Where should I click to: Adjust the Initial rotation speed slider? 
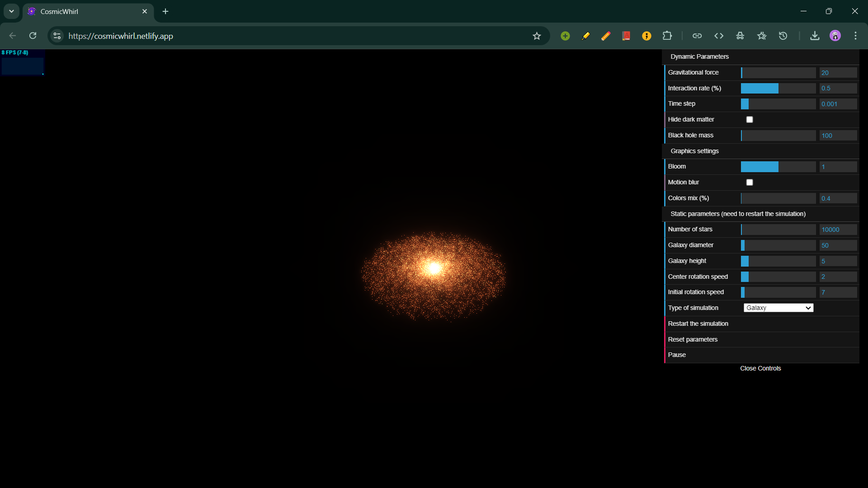click(x=778, y=292)
